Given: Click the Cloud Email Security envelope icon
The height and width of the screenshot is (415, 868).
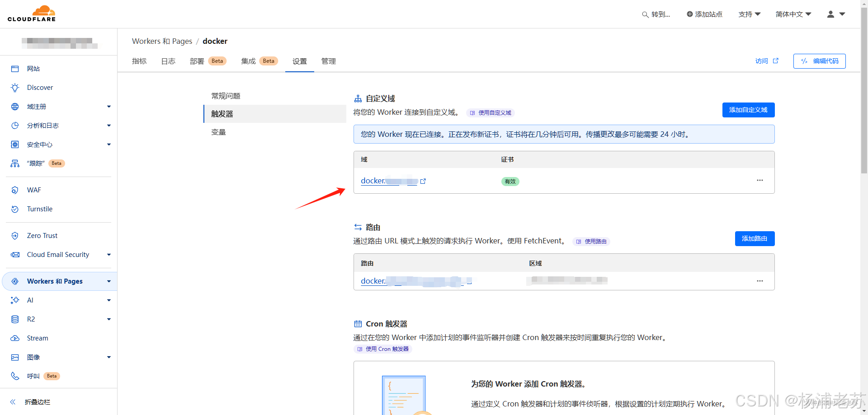Looking at the screenshot, I should (15, 255).
